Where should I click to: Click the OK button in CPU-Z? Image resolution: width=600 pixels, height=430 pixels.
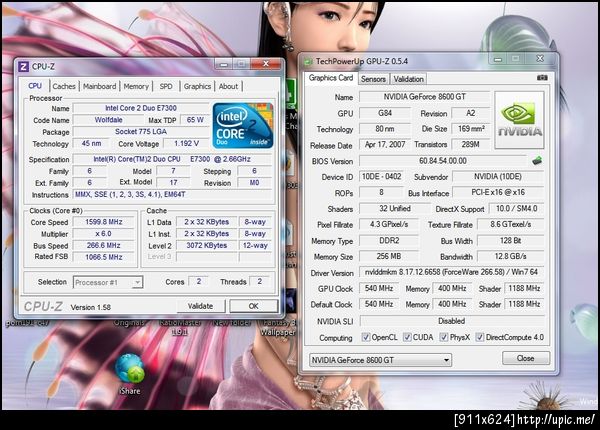[x=254, y=306]
